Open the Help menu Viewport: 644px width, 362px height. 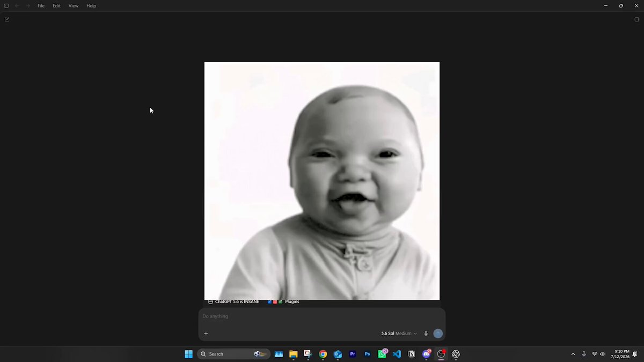(x=91, y=6)
